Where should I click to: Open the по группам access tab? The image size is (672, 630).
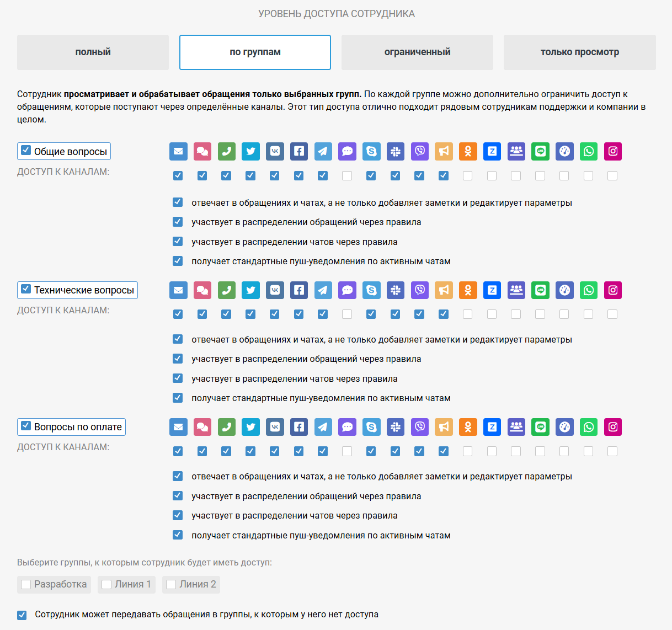click(x=255, y=52)
